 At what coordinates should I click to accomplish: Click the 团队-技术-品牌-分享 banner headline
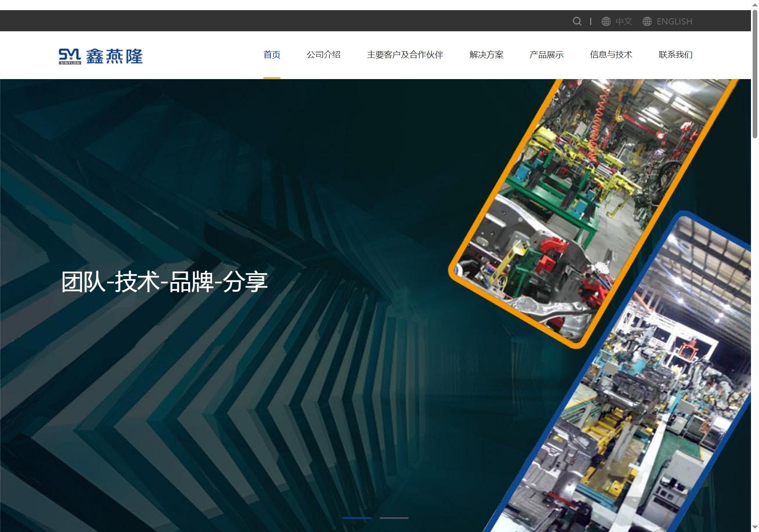coord(164,282)
